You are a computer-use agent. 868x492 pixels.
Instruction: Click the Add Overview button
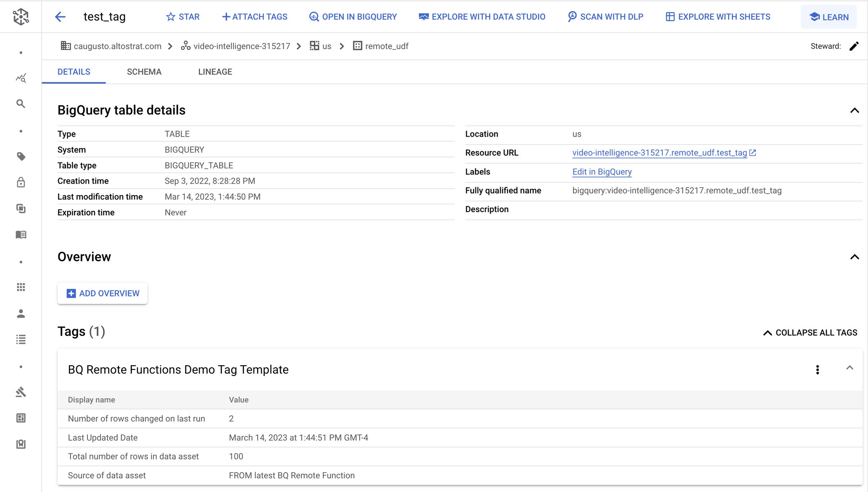(x=103, y=293)
